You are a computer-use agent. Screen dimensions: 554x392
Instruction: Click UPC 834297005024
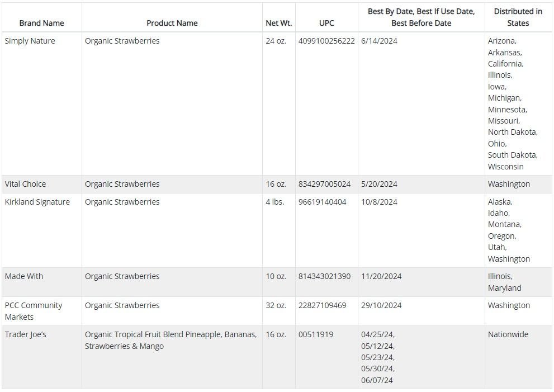tap(324, 184)
